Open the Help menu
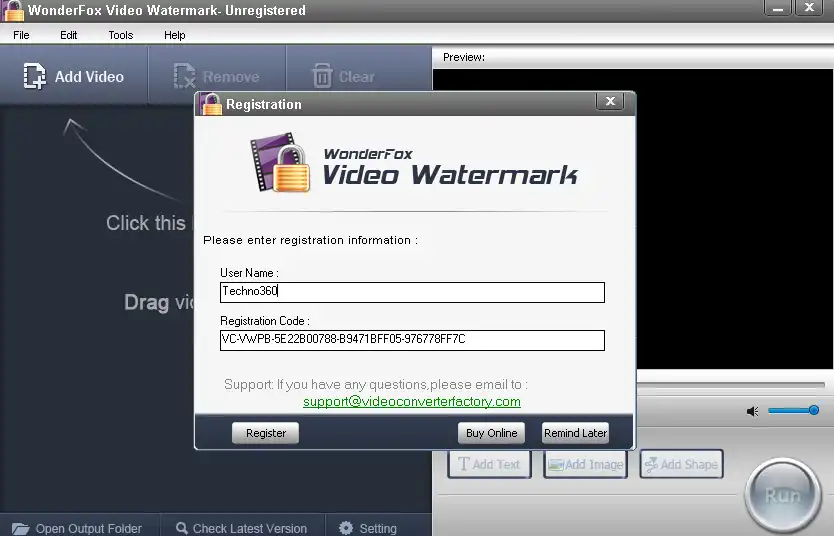This screenshot has width=834, height=536. click(175, 35)
